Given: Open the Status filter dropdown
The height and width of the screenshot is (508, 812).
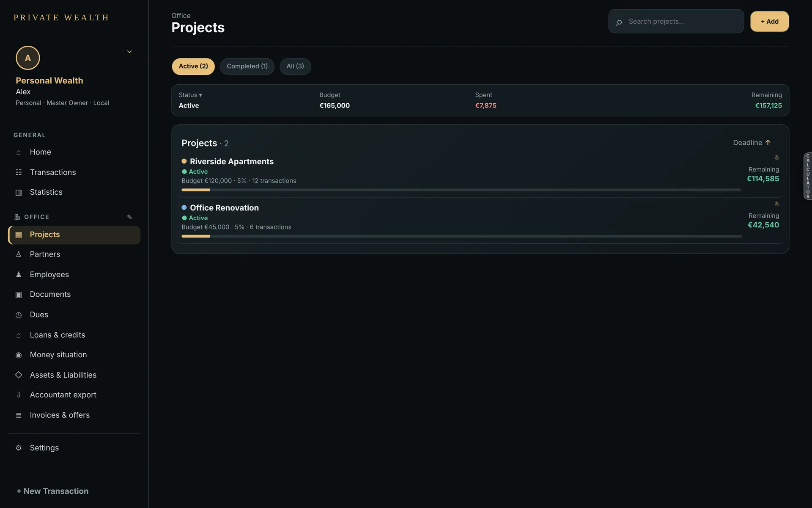Looking at the screenshot, I should click(x=190, y=95).
